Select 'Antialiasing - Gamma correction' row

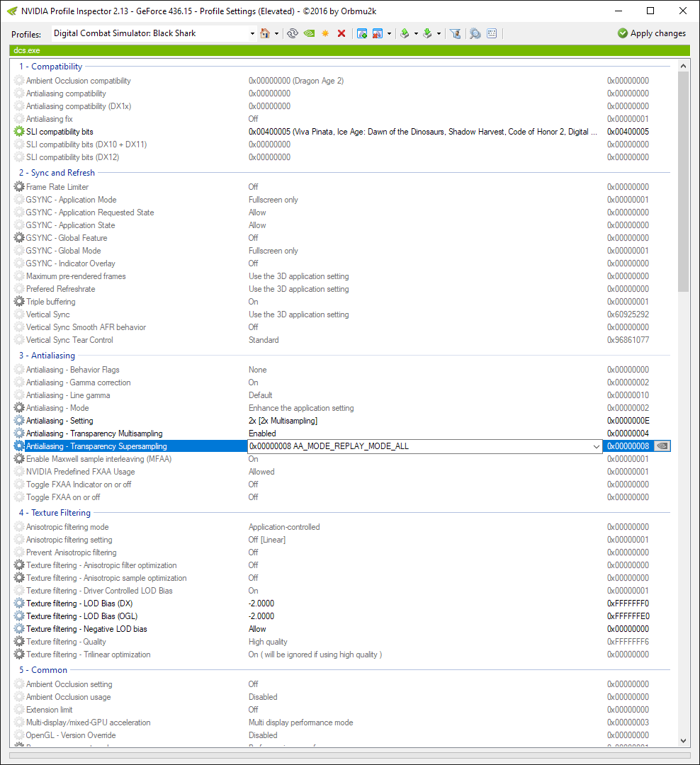click(x=341, y=382)
